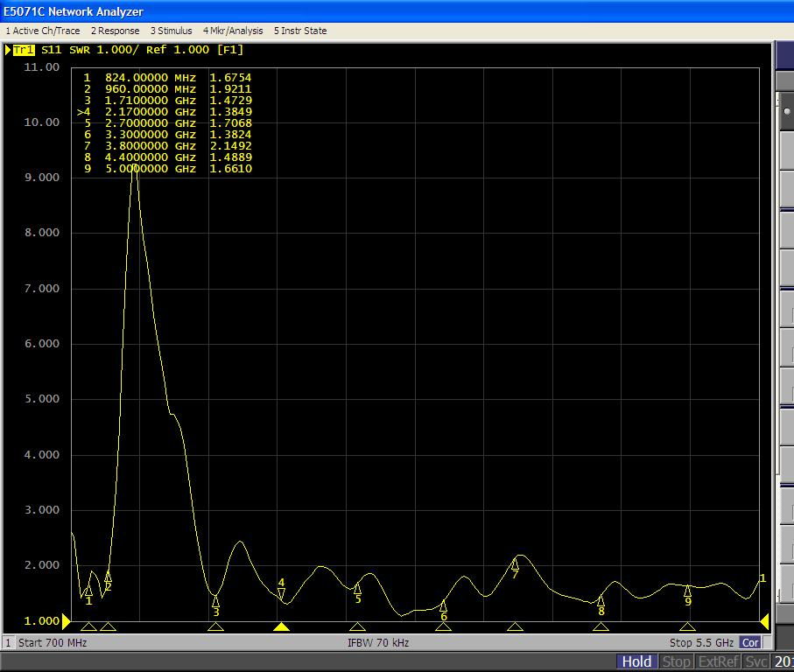Click the SWR format label
This screenshot has width=794, height=672.
(x=80, y=50)
